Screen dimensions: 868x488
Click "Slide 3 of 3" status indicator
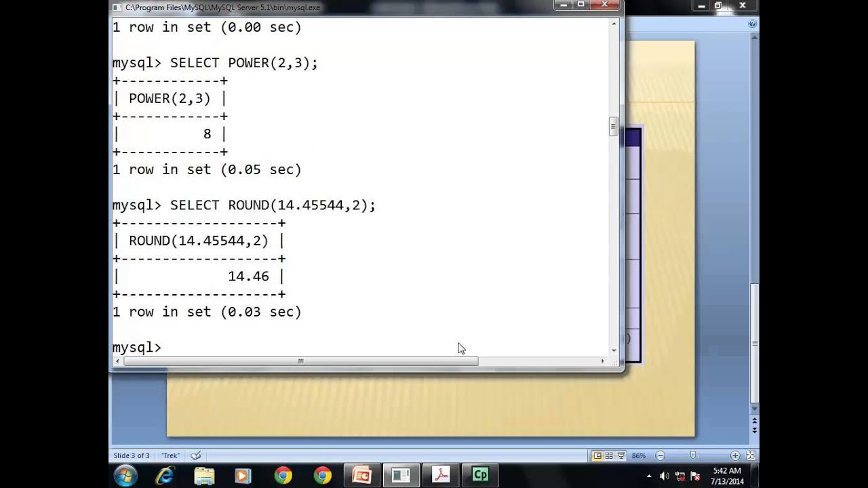(132, 455)
